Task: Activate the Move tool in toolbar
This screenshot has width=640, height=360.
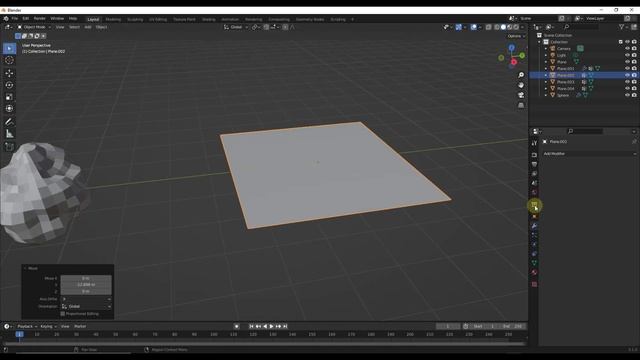Action: (x=9, y=73)
